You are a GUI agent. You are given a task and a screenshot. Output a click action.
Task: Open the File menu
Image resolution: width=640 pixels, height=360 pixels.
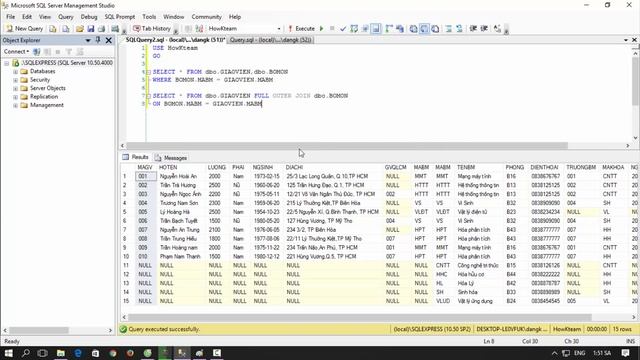coord(11,17)
